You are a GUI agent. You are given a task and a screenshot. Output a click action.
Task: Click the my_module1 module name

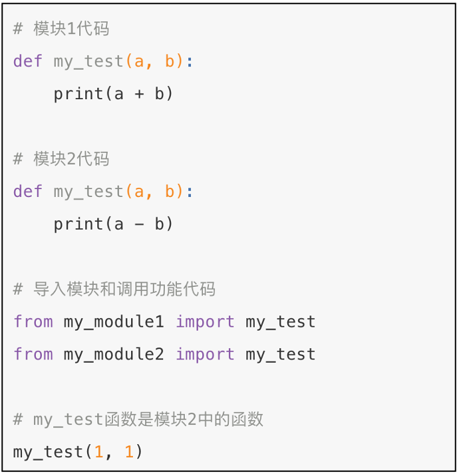point(114,322)
